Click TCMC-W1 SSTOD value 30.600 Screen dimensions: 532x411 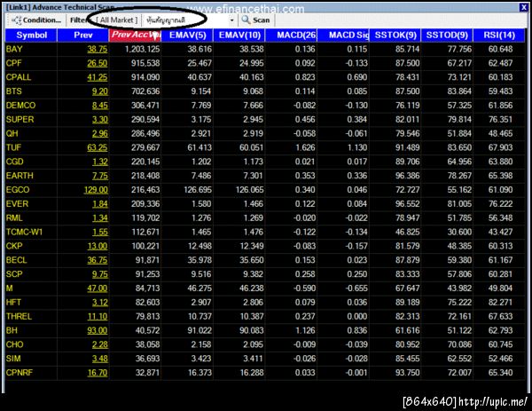[x=459, y=233]
